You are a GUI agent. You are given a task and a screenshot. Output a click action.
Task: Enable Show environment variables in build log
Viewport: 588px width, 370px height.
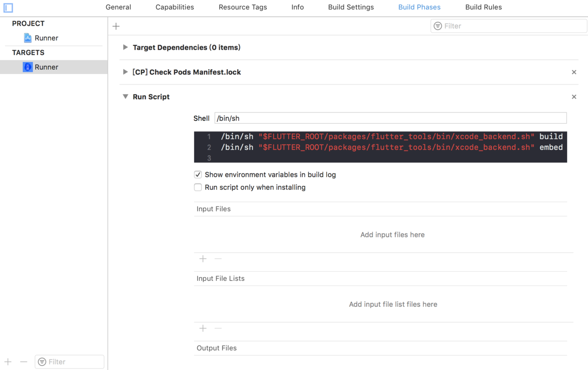(x=198, y=175)
